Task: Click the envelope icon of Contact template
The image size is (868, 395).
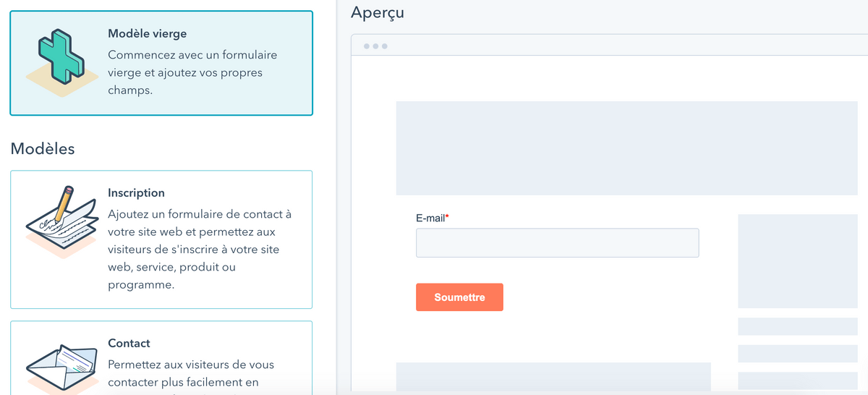Action: point(61,369)
